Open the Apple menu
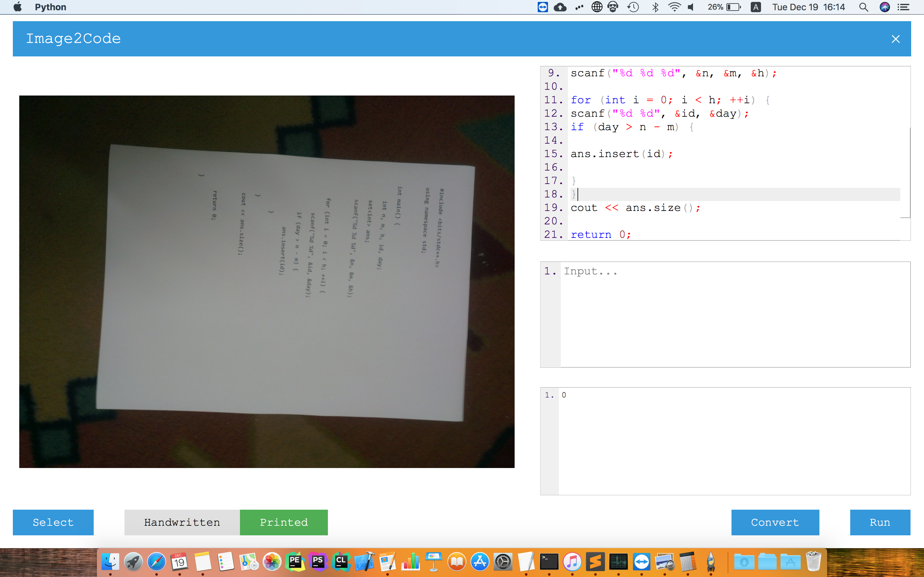 18,7
